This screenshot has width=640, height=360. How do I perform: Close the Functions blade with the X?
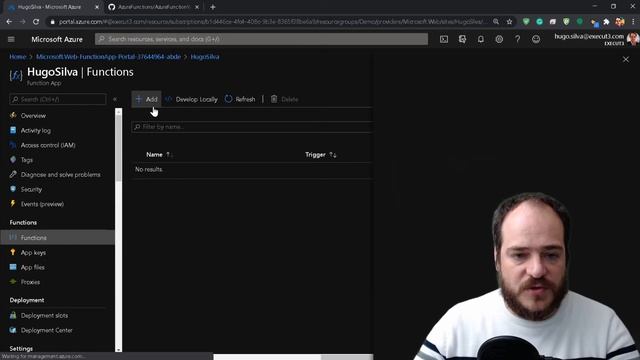point(626,59)
